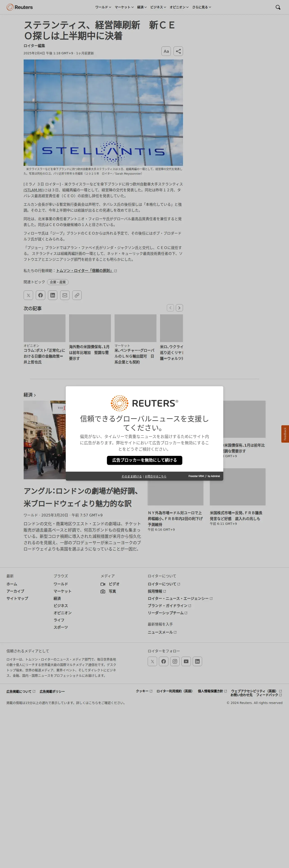This screenshot has height=868, width=289.
Task: Open トムソン・ロイター「信頼の原則」 link
Action: 86,271
